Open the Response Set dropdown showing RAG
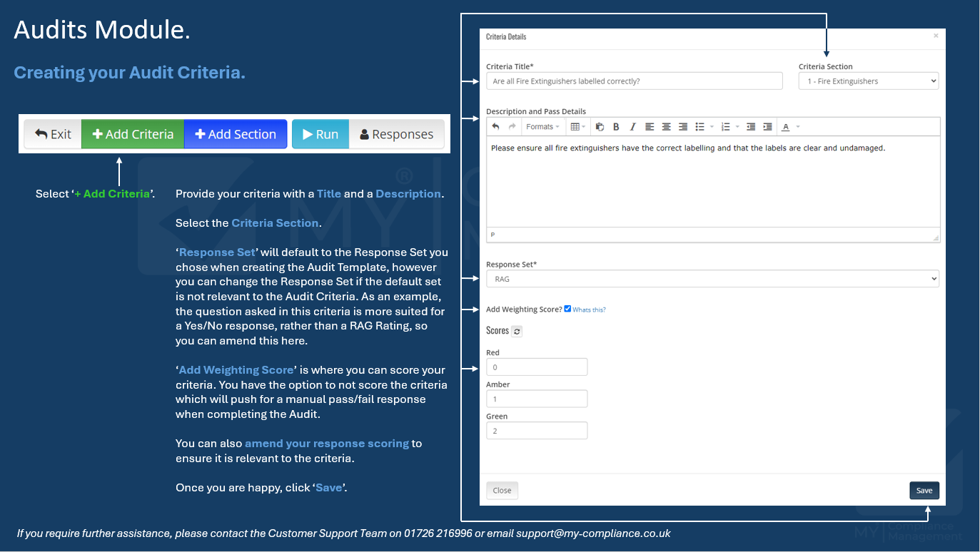Viewport: 980px width, 552px height. coord(712,279)
